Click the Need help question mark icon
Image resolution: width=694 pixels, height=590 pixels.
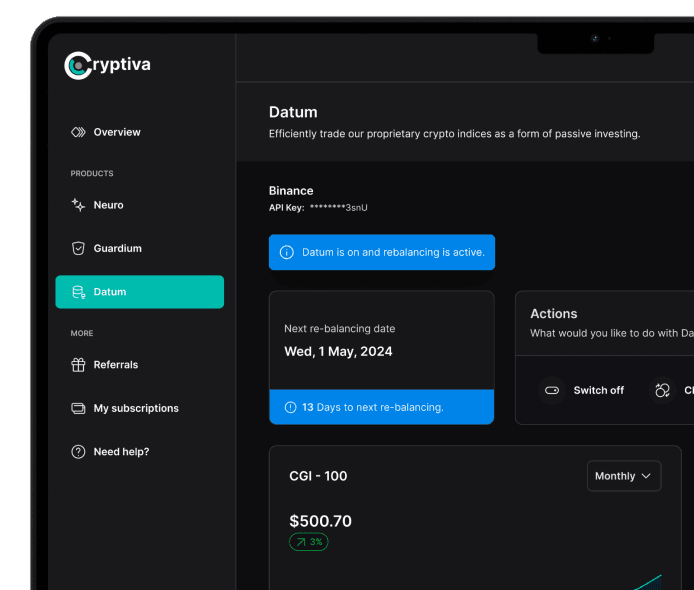[78, 452]
